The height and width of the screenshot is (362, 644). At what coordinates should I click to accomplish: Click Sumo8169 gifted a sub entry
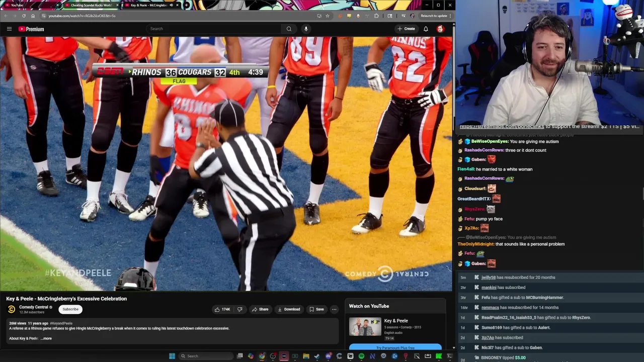click(x=550, y=328)
